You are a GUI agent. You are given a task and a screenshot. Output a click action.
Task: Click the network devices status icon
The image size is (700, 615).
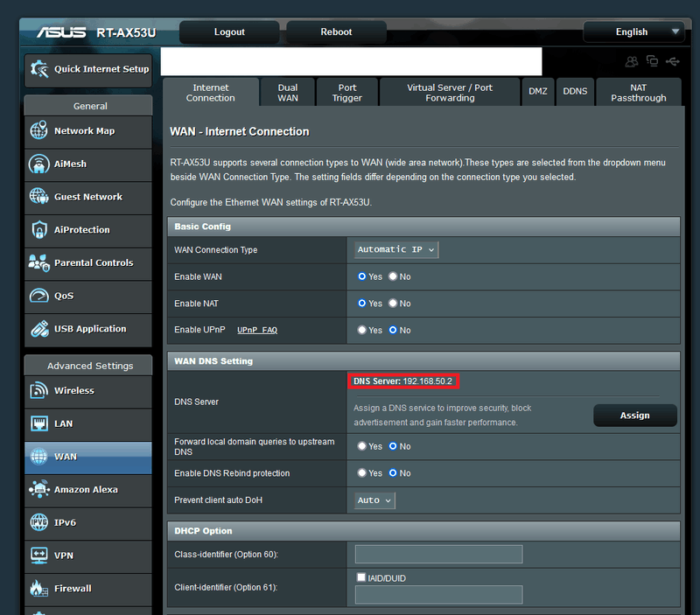(652, 61)
